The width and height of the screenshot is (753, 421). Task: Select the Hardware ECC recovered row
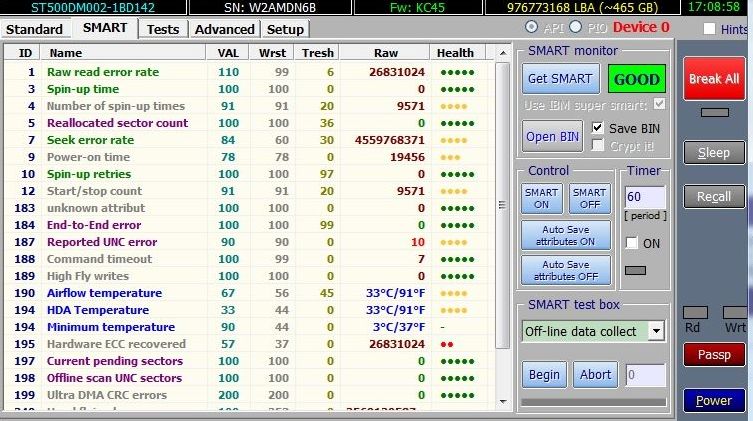(x=249, y=344)
